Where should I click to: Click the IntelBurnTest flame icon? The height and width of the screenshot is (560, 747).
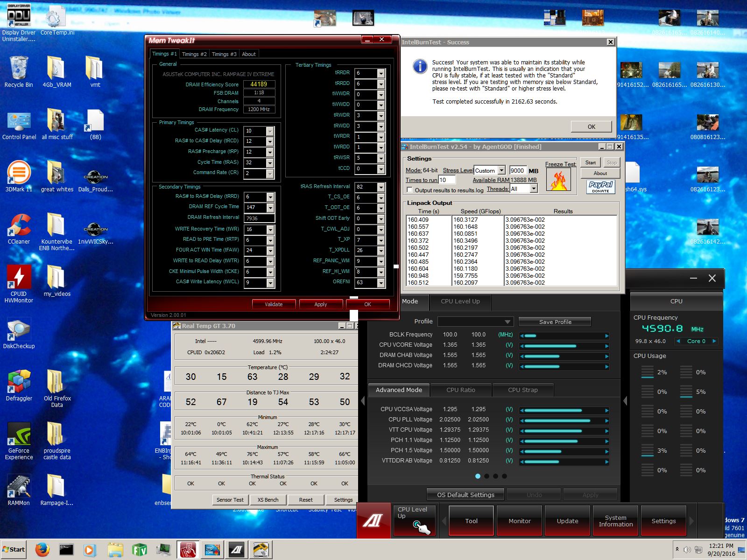point(558,180)
